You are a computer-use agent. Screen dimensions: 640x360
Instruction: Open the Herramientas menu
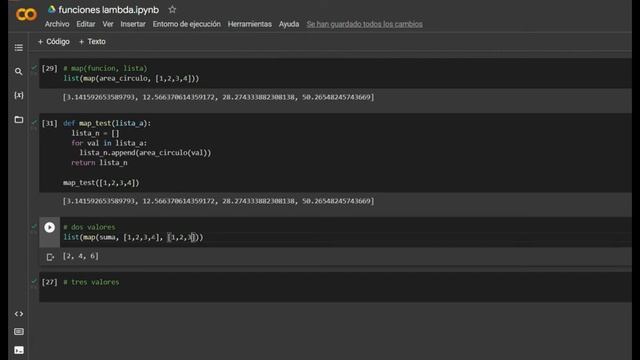[x=249, y=24]
